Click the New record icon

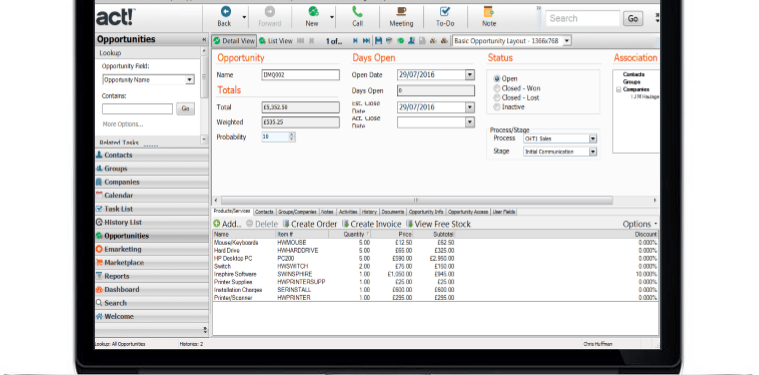click(x=313, y=12)
